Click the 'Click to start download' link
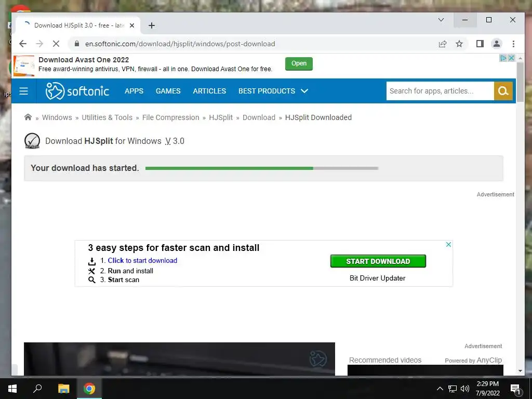Screen dimensions: 532x399 coord(142,261)
